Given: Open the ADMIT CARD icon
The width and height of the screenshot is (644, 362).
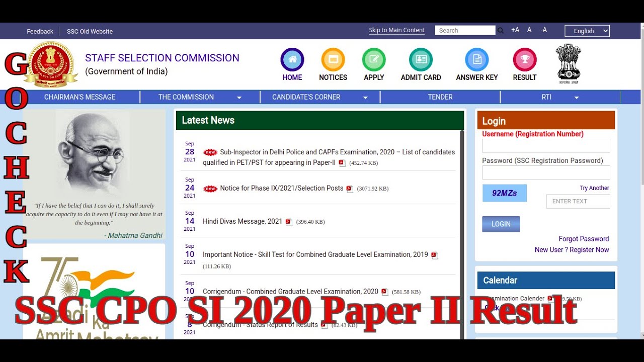Looking at the screenshot, I should coord(421,60).
